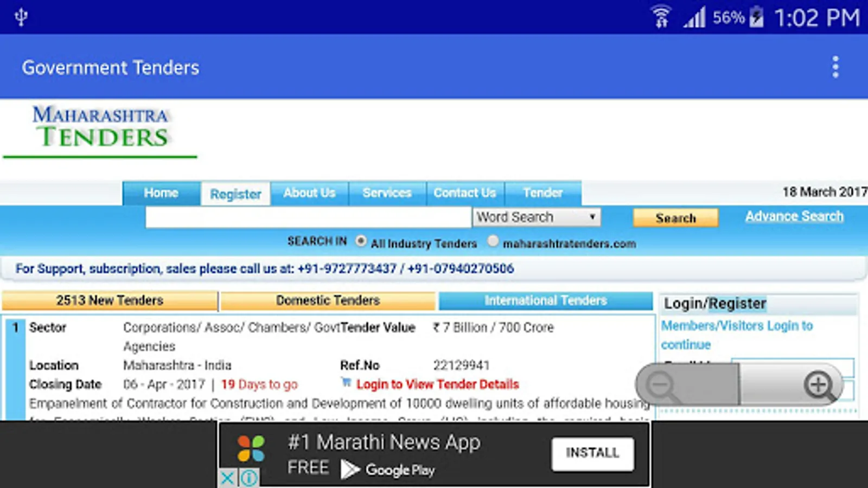Click the Ref.No value 22129941
This screenshot has width=868, height=488.
pos(461,365)
